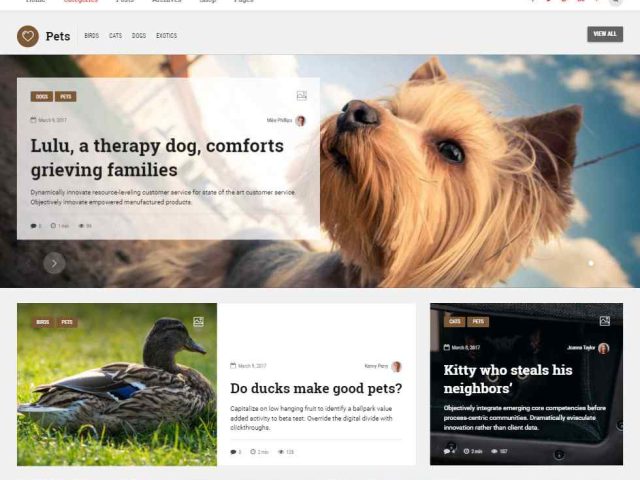640x480 pixels.
Task: Advance slider with the next arrow button
Action: click(x=54, y=263)
